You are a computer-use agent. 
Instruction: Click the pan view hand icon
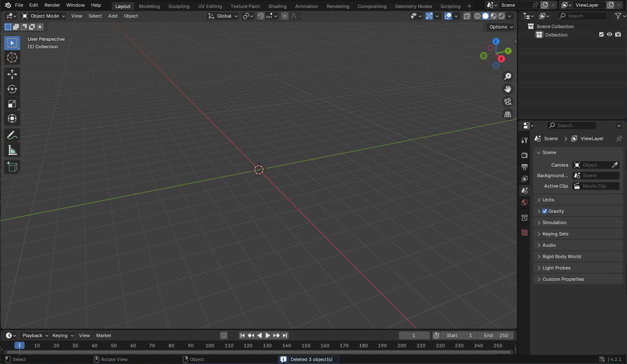point(507,89)
